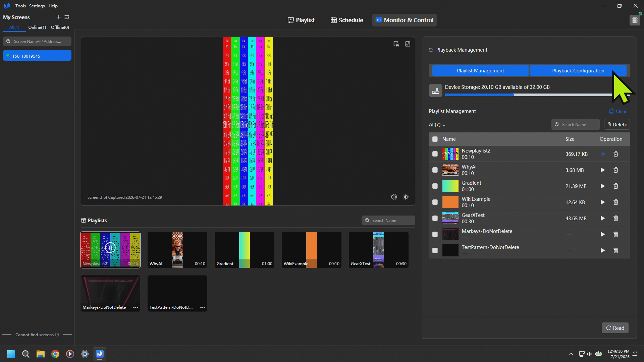Select the Monitor & Control tab
Screen dimensions: 644x362
point(404,20)
